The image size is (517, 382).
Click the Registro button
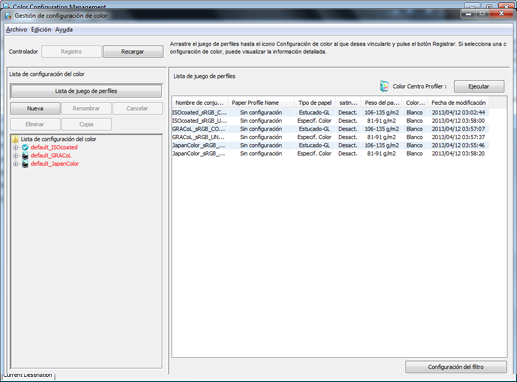71,52
